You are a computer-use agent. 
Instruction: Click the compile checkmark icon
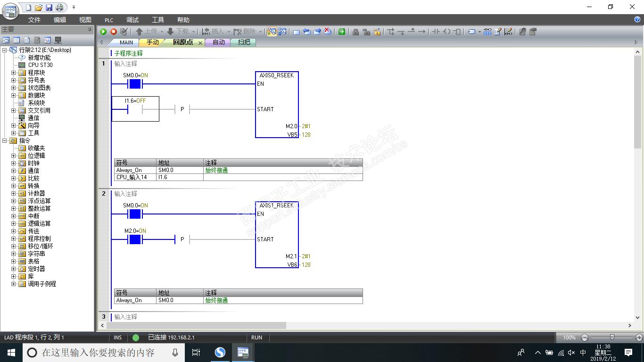[x=124, y=32]
